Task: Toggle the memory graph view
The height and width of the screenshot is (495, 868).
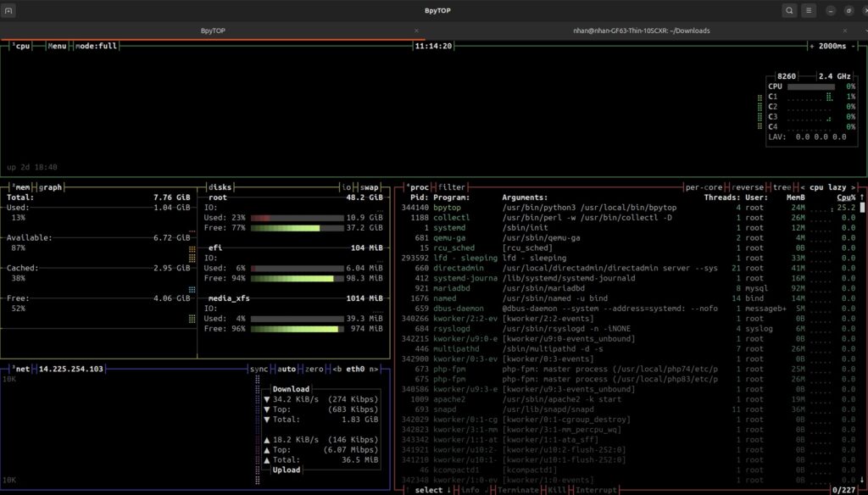Action: (51, 186)
